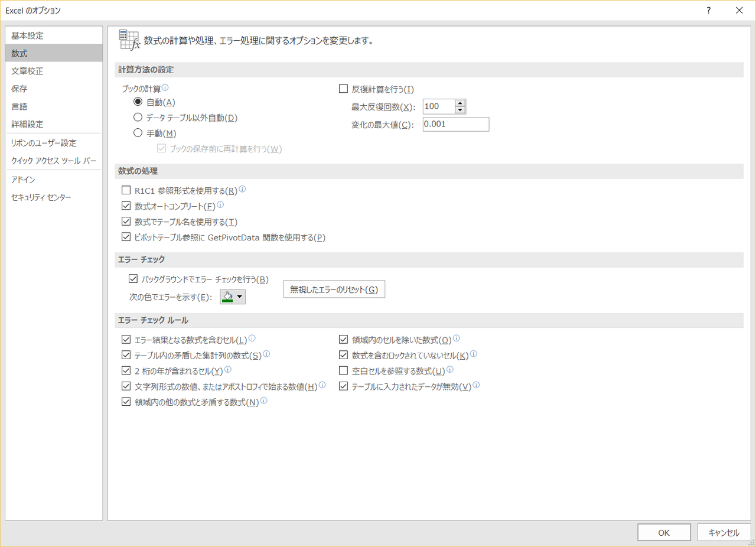Open the アドイン category

coord(54,180)
